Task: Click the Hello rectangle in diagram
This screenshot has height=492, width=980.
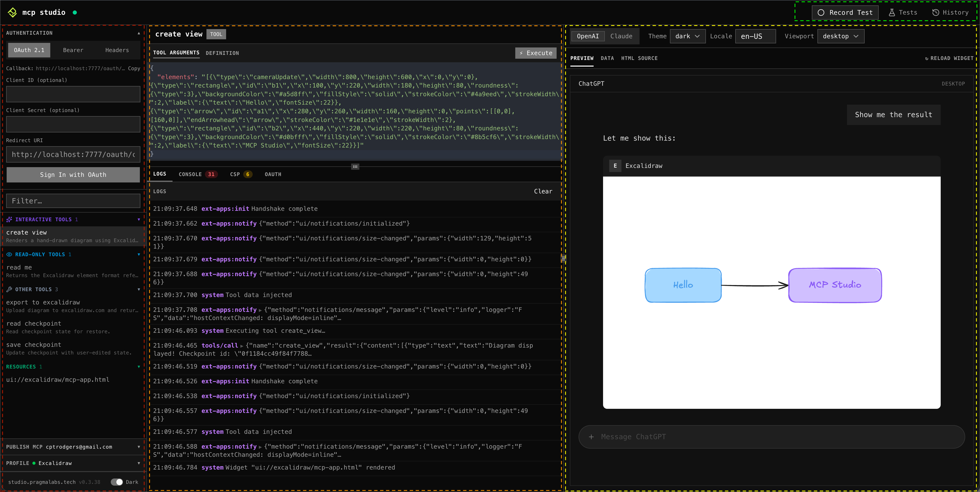Action: [683, 285]
